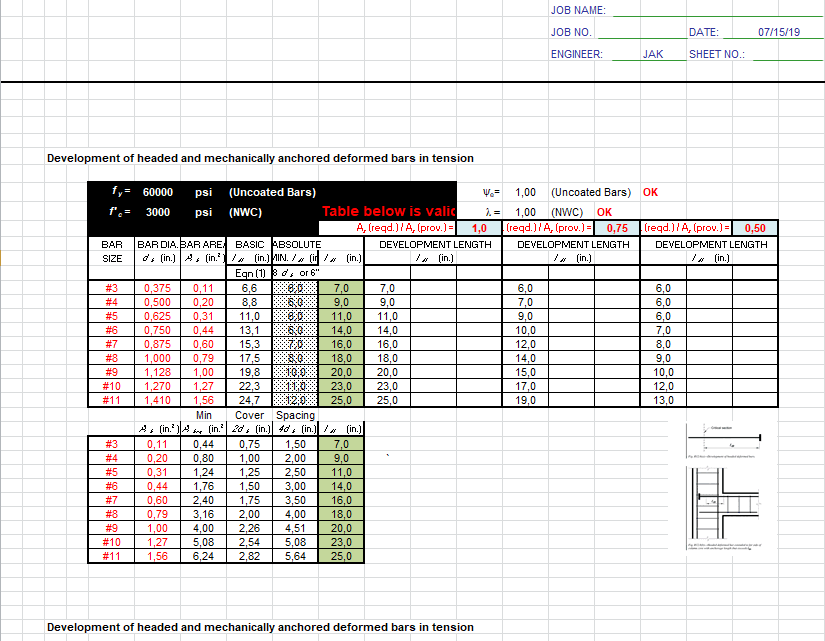Image resolution: width=825 pixels, height=641 pixels.
Task: Click development length 12,0 in #7 row
Action: [x=525, y=344]
